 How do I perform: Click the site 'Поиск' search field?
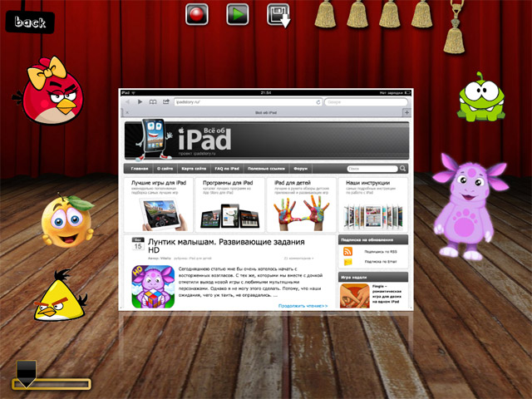coord(372,169)
